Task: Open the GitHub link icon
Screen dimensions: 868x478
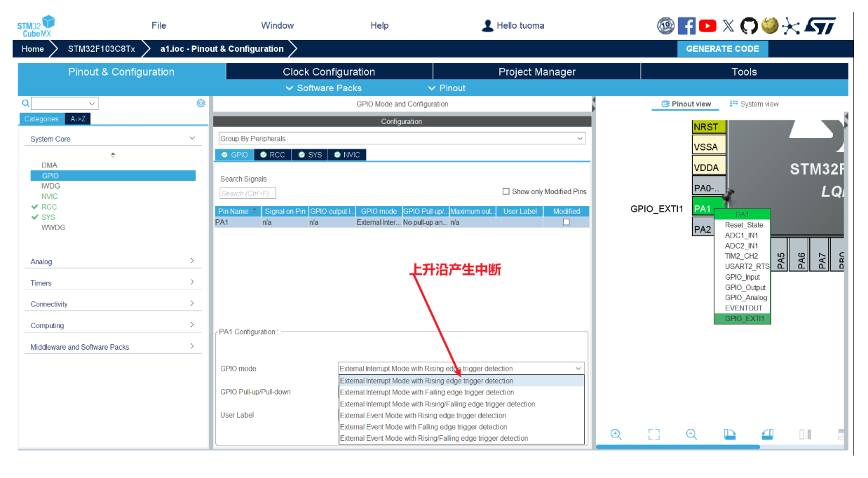Action: coord(749,26)
